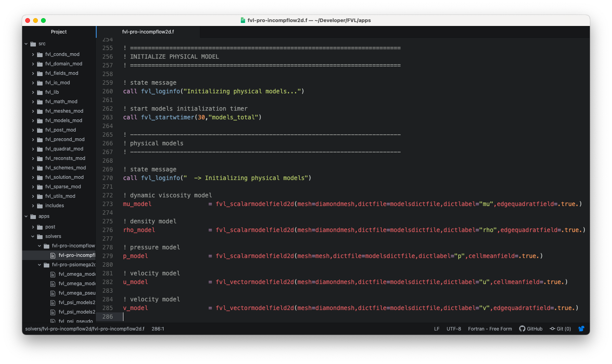Change UTF-8 file encoding
Screen dimensions: 612x364
coord(453,329)
